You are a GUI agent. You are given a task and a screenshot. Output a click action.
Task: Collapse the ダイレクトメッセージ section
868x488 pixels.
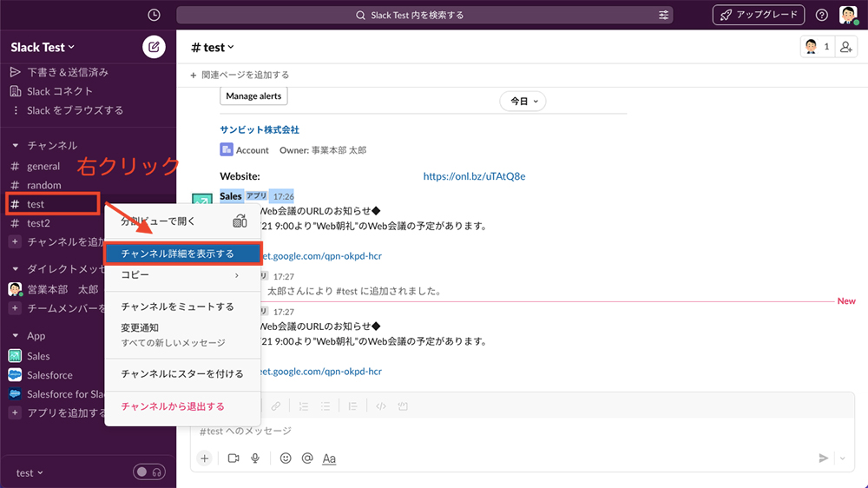[x=16, y=268]
